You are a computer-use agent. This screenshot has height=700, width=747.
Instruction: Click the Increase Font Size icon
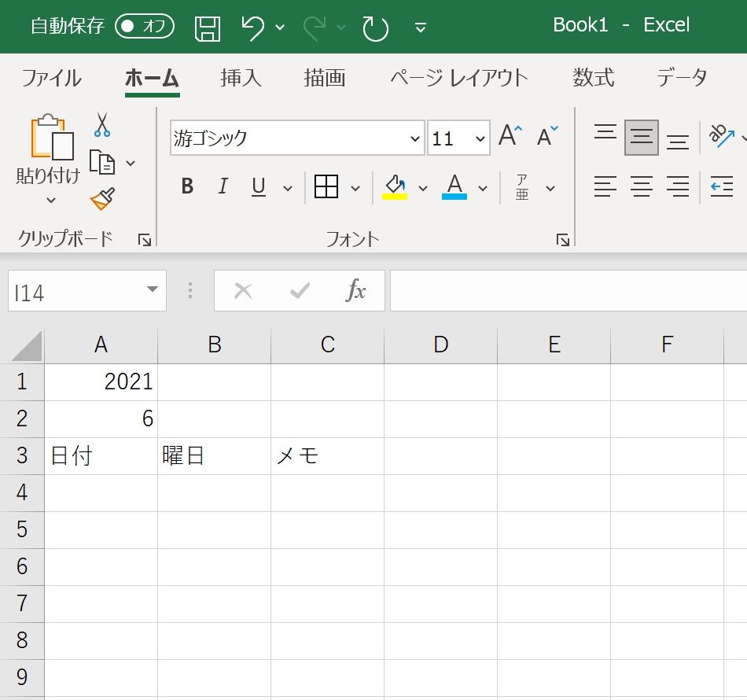pos(507,134)
